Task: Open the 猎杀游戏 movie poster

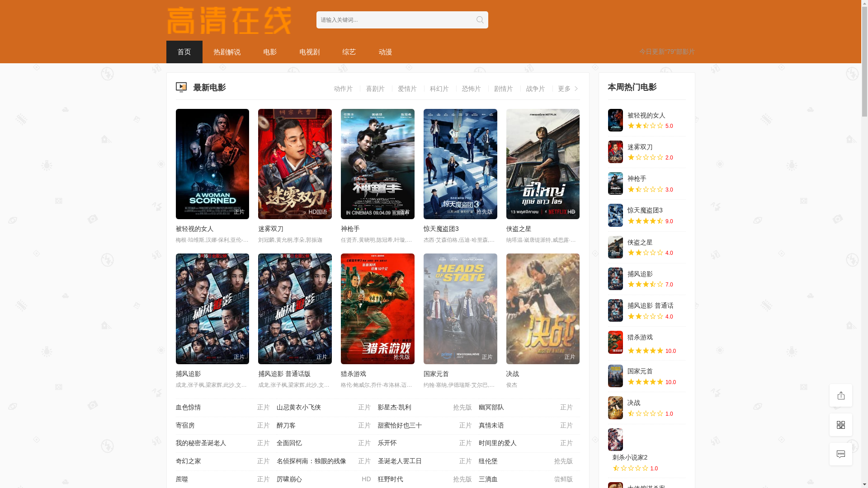Action: [x=377, y=309]
